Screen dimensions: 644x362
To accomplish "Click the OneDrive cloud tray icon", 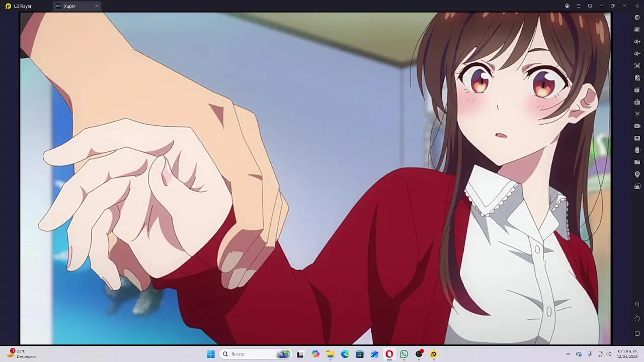I will point(579,354).
